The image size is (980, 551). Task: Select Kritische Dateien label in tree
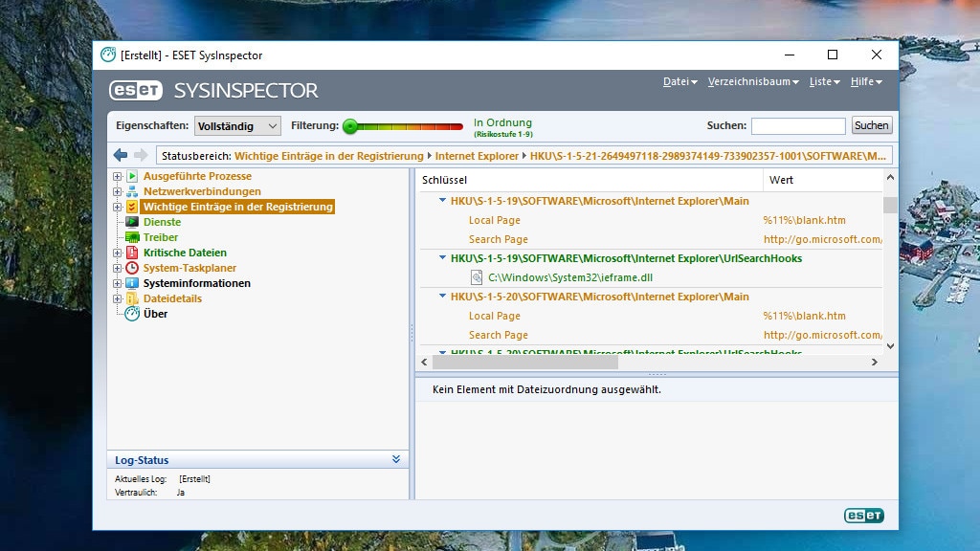click(185, 253)
